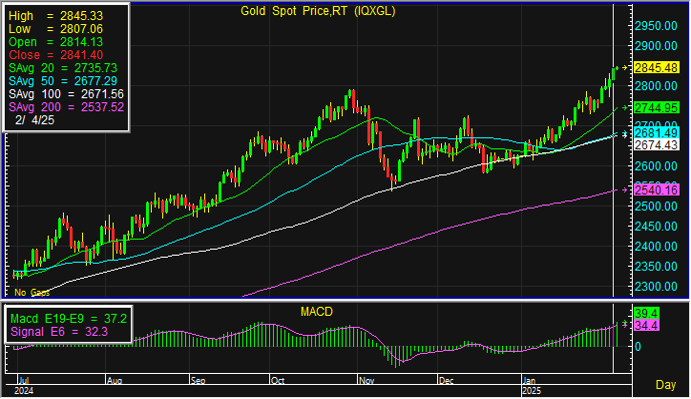Click the 2025 year label
This screenshot has width=691, height=399.
click(x=531, y=391)
